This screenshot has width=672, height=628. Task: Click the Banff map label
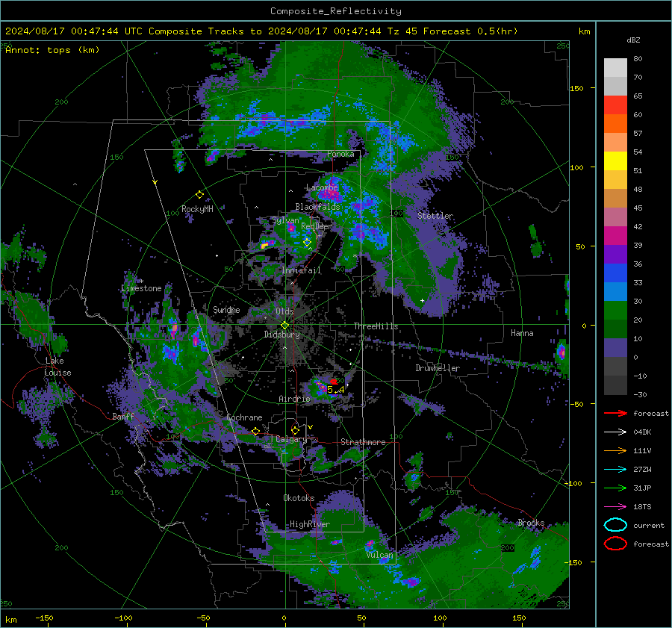click(x=123, y=417)
